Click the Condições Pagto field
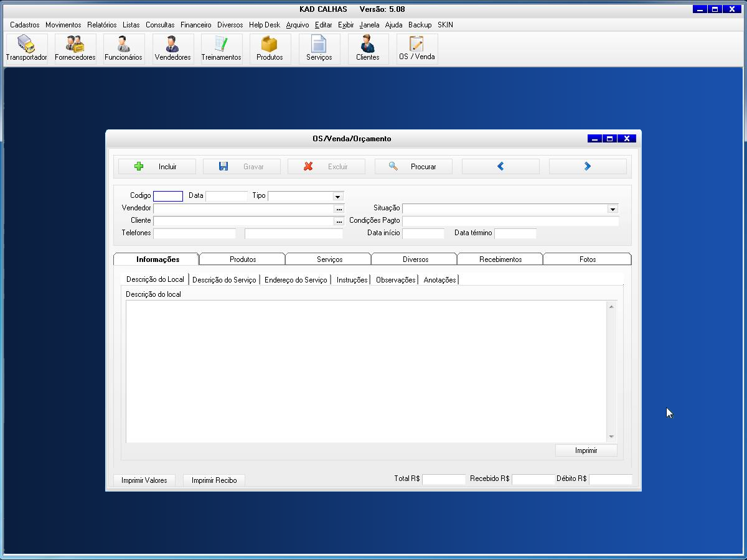 click(510, 221)
